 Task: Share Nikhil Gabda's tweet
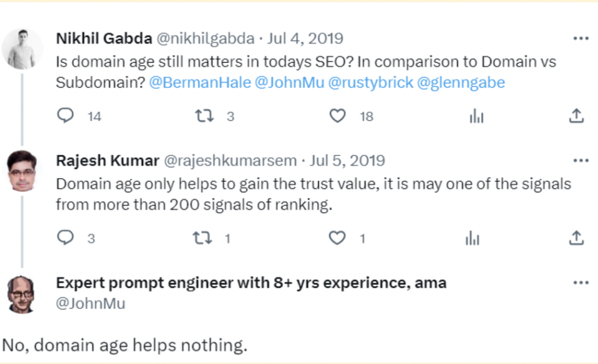[576, 116]
